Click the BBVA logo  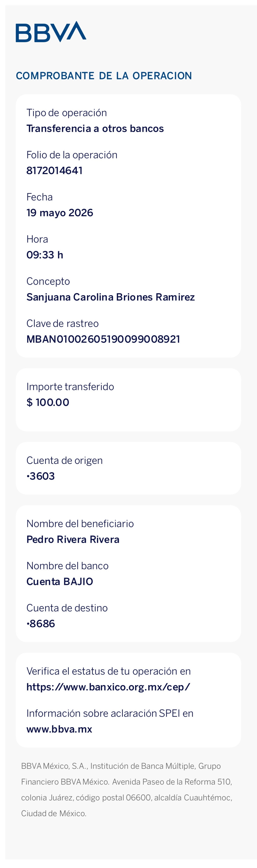(x=51, y=32)
